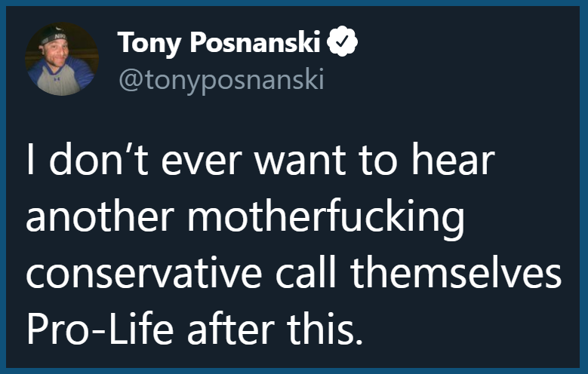Viewport: 588px width, 374px height.
Task: Click the word "want" in the tweet
Action: coord(300,160)
